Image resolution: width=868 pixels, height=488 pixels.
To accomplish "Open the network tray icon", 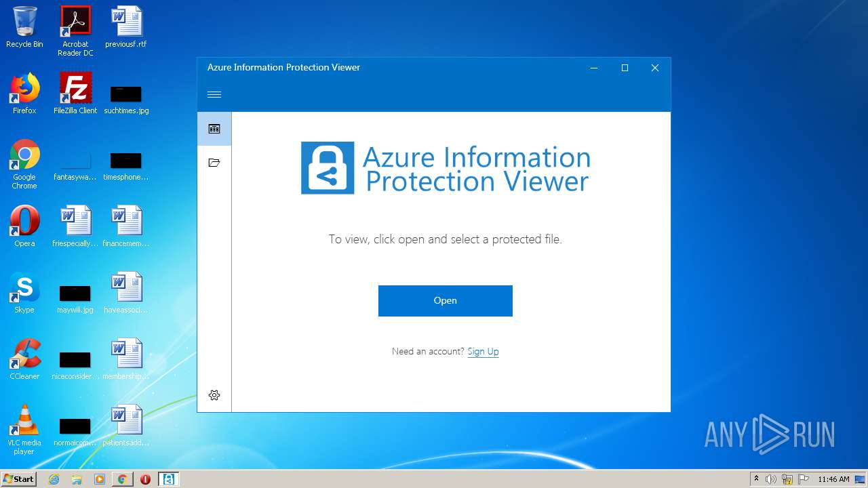I will point(787,479).
